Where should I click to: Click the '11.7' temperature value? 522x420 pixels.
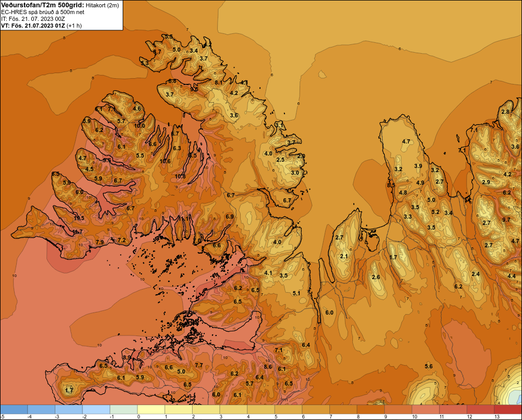pos(77,232)
